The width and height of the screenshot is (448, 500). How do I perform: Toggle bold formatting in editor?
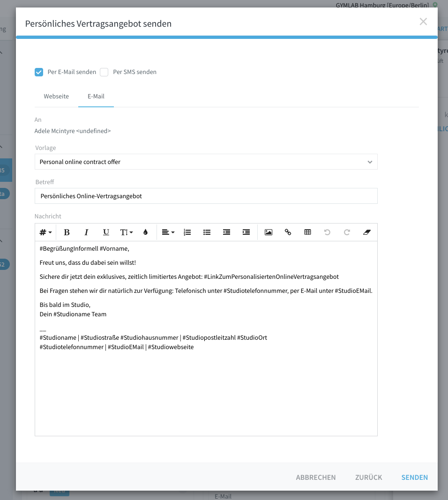pyautogui.click(x=67, y=232)
